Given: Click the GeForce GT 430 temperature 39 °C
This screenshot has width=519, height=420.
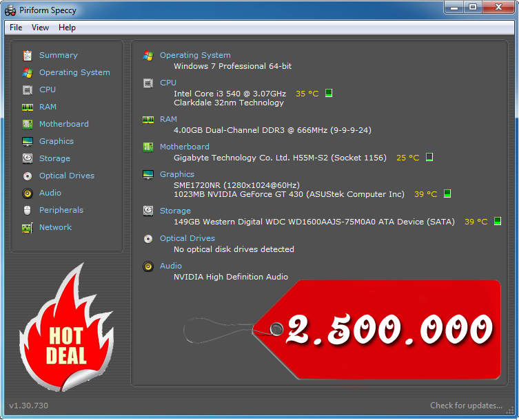Looking at the screenshot, I should tap(425, 194).
